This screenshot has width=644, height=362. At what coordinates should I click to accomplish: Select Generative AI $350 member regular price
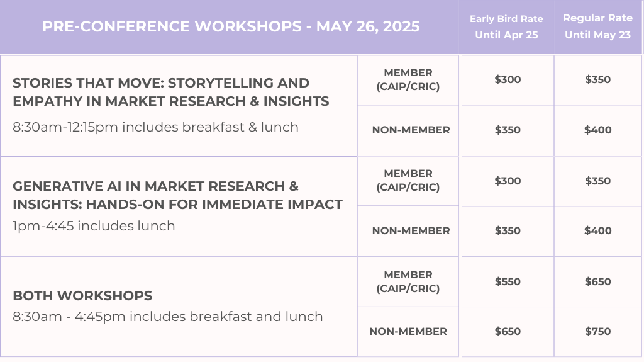tap(597, 181)
